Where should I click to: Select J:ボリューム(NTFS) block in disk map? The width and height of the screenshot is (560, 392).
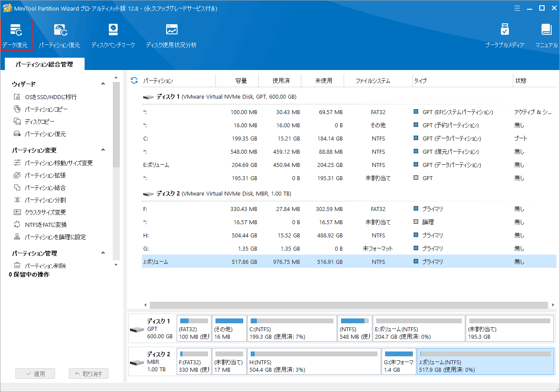coord(485,361)
